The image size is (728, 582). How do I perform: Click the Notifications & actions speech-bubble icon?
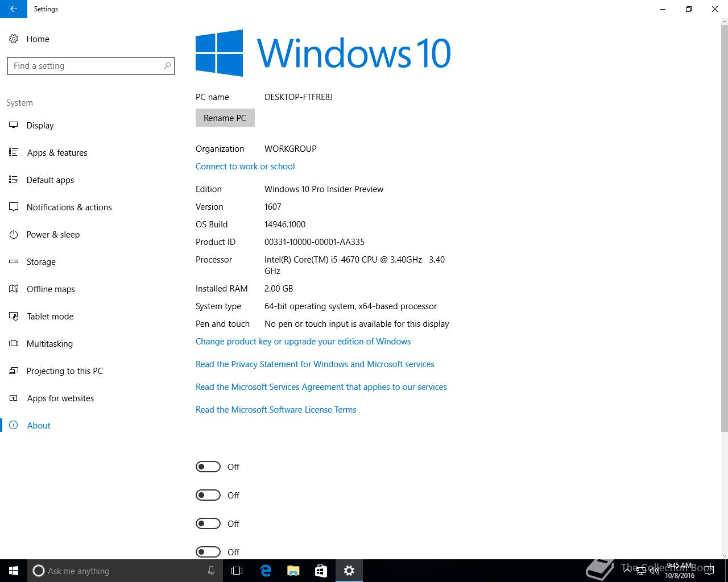(x=14, y=207)
